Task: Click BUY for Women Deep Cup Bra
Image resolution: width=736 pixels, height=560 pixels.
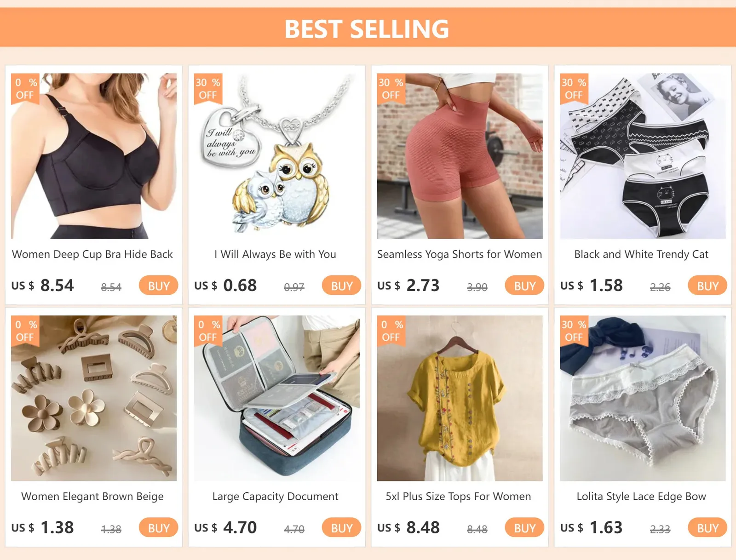Action: tap(158, 286)
